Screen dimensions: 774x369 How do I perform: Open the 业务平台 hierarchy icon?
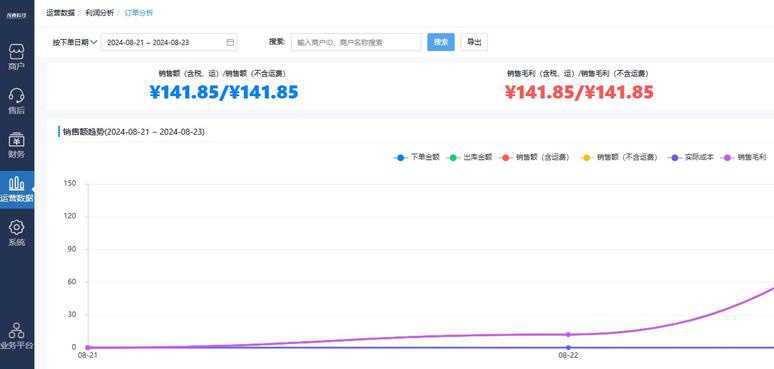click(x=16, y=331)
